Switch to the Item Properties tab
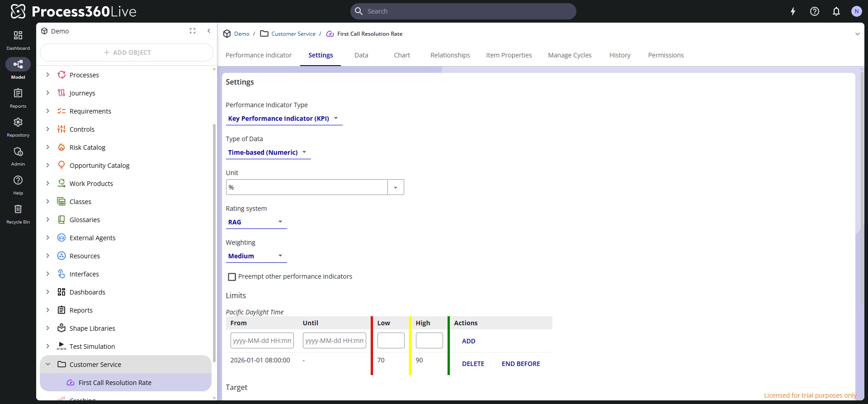Screen dimensions: 868x404 coord(509,55)
